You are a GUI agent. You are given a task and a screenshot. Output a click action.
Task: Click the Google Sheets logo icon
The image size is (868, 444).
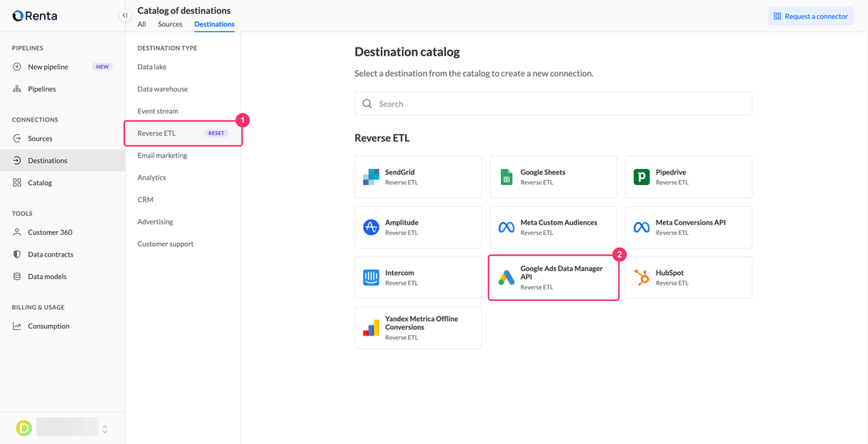pyautogui.click(x=506, y=177)
